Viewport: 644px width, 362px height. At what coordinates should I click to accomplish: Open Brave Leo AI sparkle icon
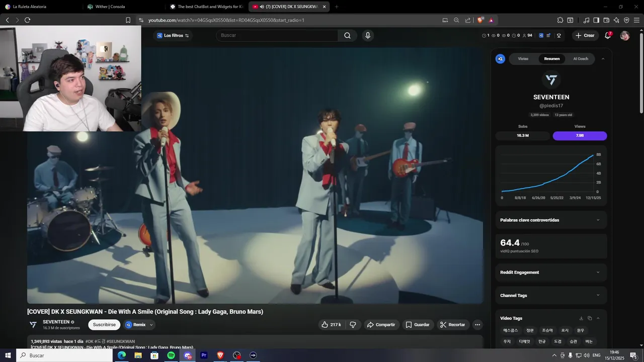[x=616, y=20]
